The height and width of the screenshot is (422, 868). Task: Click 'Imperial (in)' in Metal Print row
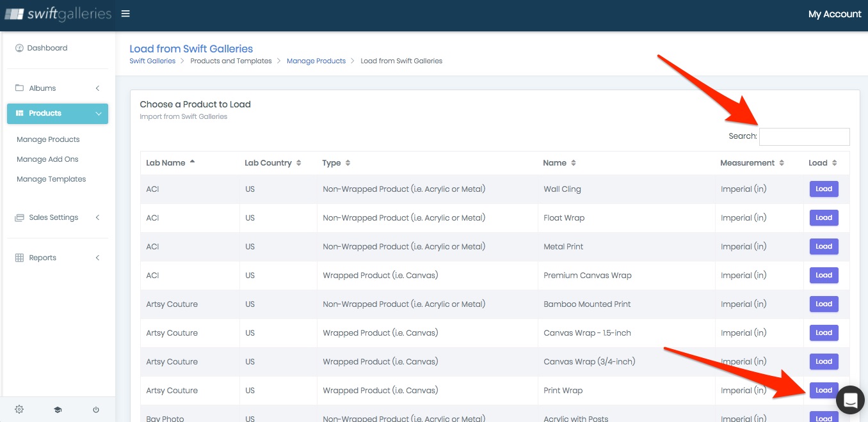(x=743, y=247)
